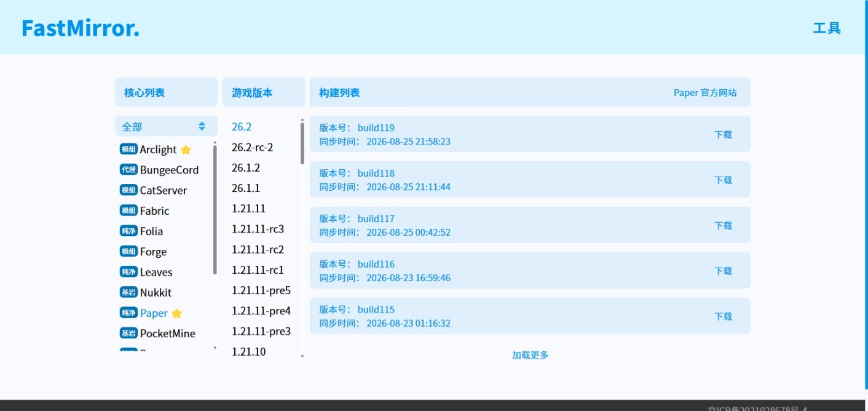This screenshot has height=411, width=868.
Task: Download build117
Action: pyautogui.click(x=723, y=225)
